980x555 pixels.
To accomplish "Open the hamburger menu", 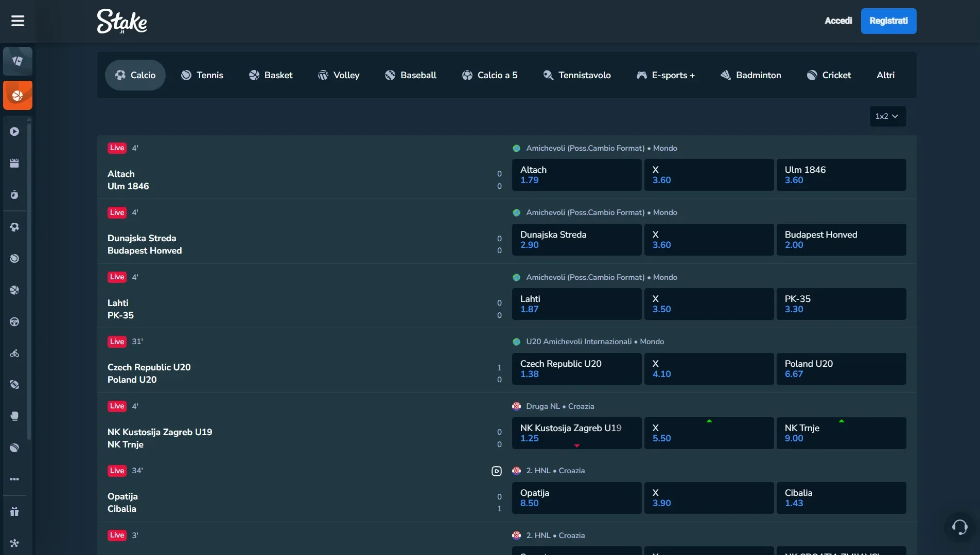I will point(17,21).
